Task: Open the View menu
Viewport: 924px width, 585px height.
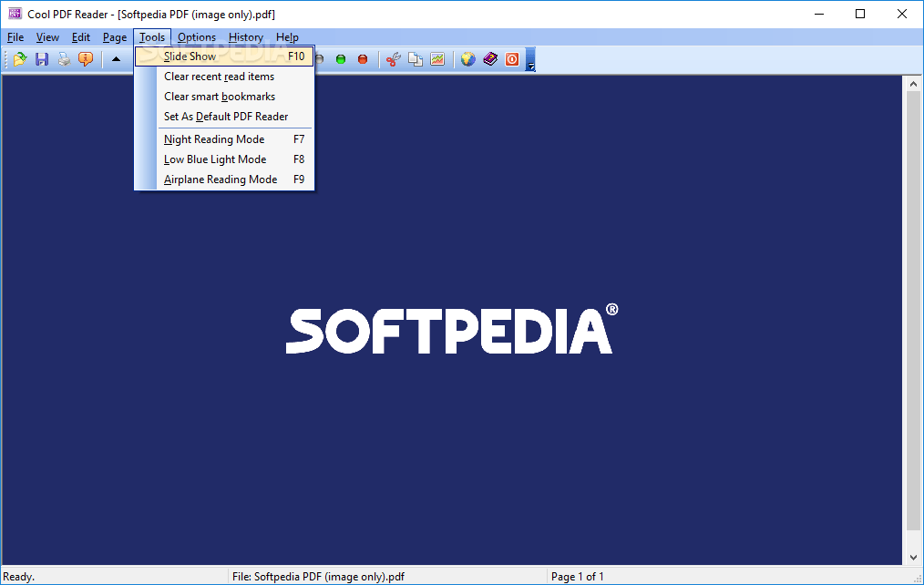Action: coord(47,37)
